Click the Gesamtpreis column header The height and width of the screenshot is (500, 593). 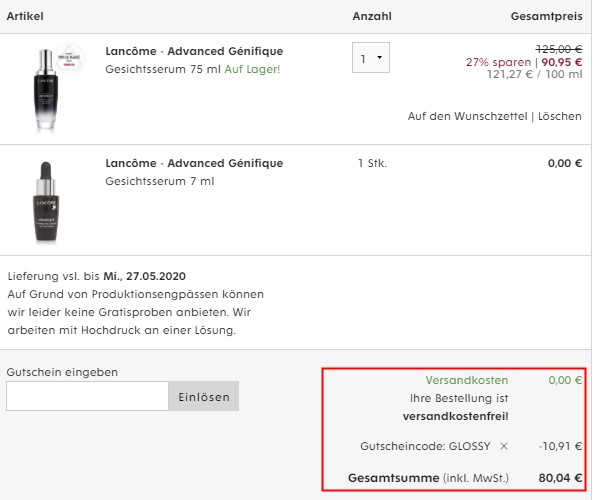tap(546, 16)
